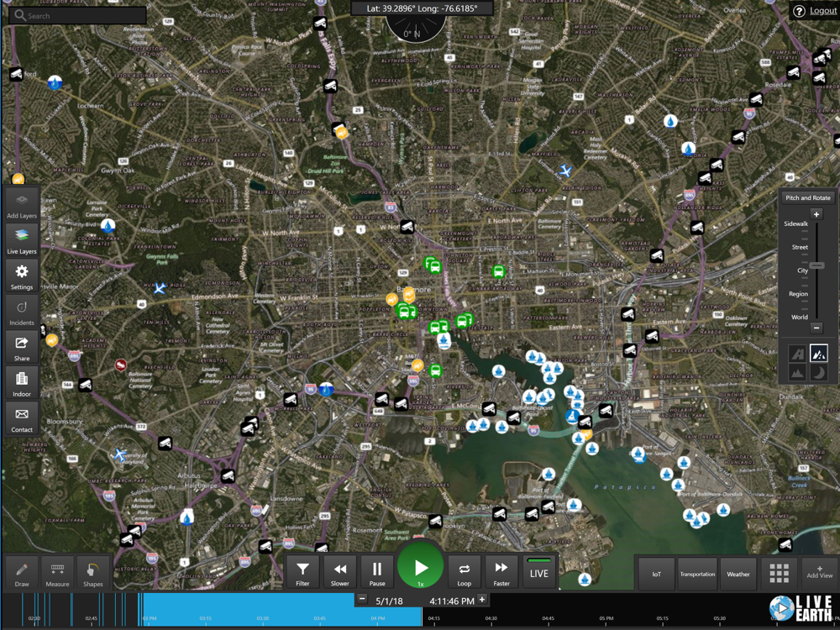This screenshot has width=840, height=630.
Task: Click the red incident marker near Beechfield
Action: [121, 365]
